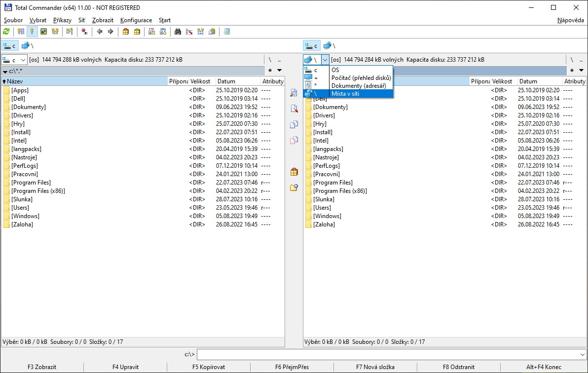Sort left panel by Datum column
Image resolution: width=588 pixels, height=373 pixels.
tap(238, 81)
